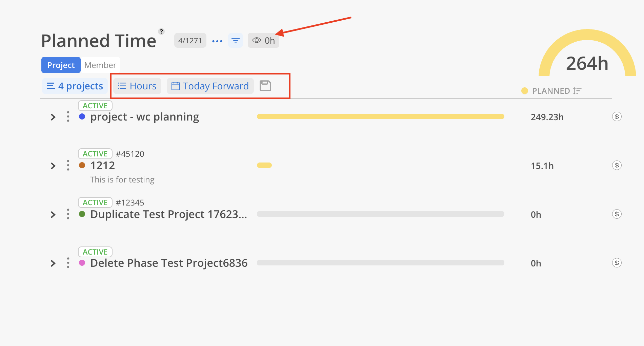
Task: Click dollar icon for project - wc planning
Action: (x=617, y=117)
